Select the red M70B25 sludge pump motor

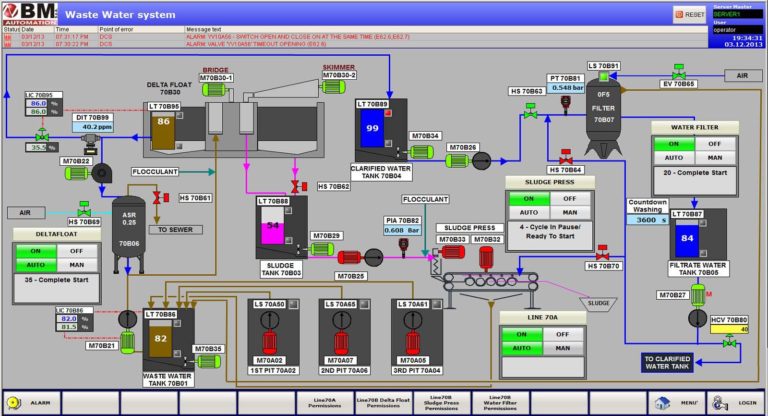point(349,257)
